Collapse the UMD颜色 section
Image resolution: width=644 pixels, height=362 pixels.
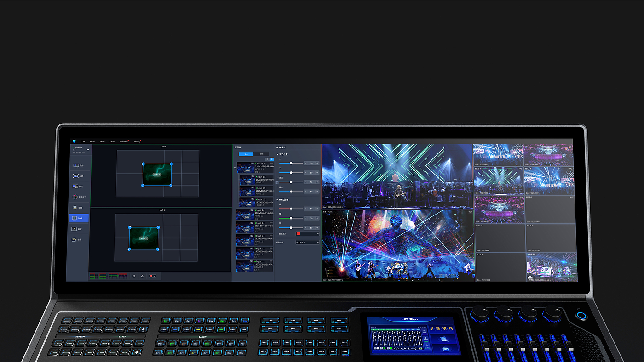coord(277,200)
